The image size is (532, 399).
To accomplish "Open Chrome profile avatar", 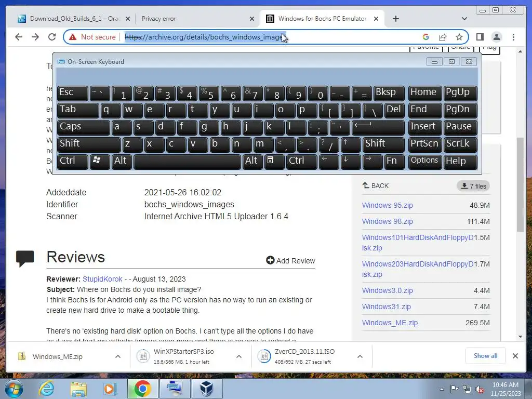I will click(497, 37).
